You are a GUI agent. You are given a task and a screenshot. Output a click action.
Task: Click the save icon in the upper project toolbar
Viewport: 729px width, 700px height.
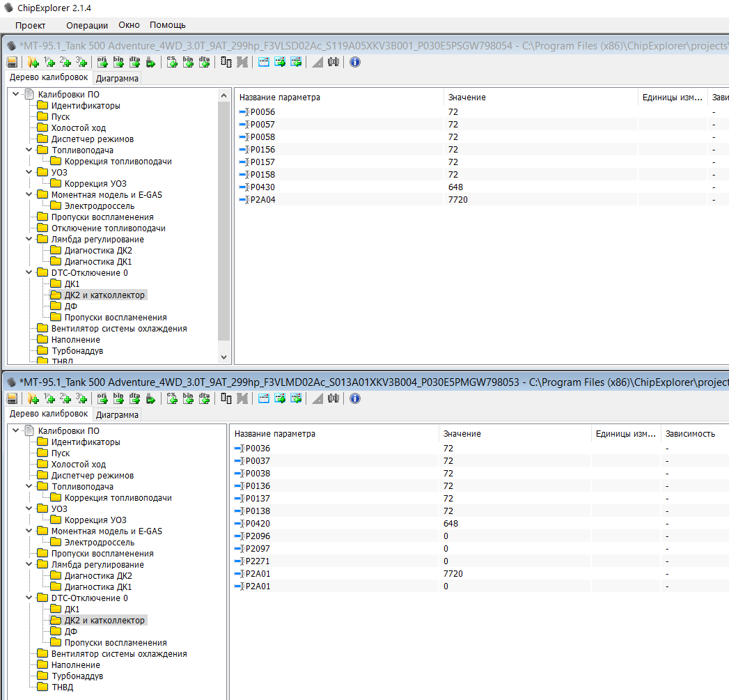point(12,62)
